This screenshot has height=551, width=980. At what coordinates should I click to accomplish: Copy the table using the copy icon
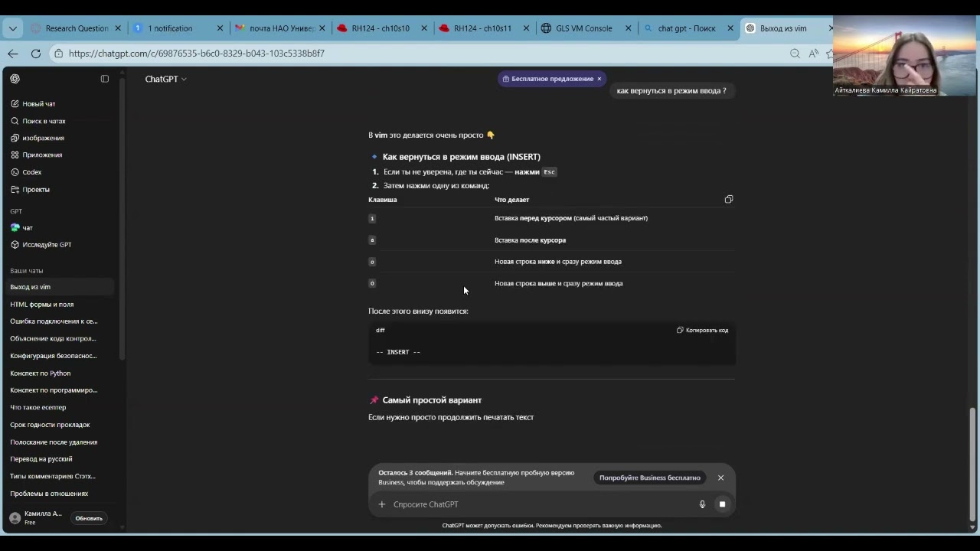729,199
